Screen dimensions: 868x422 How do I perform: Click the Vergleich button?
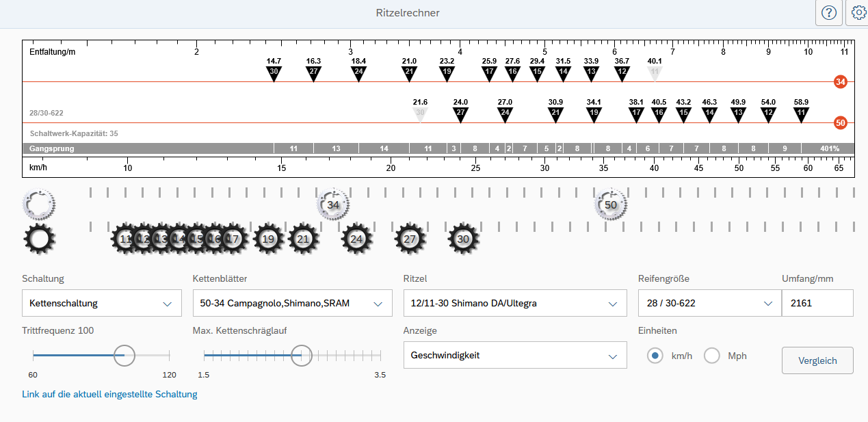(817, 360)
